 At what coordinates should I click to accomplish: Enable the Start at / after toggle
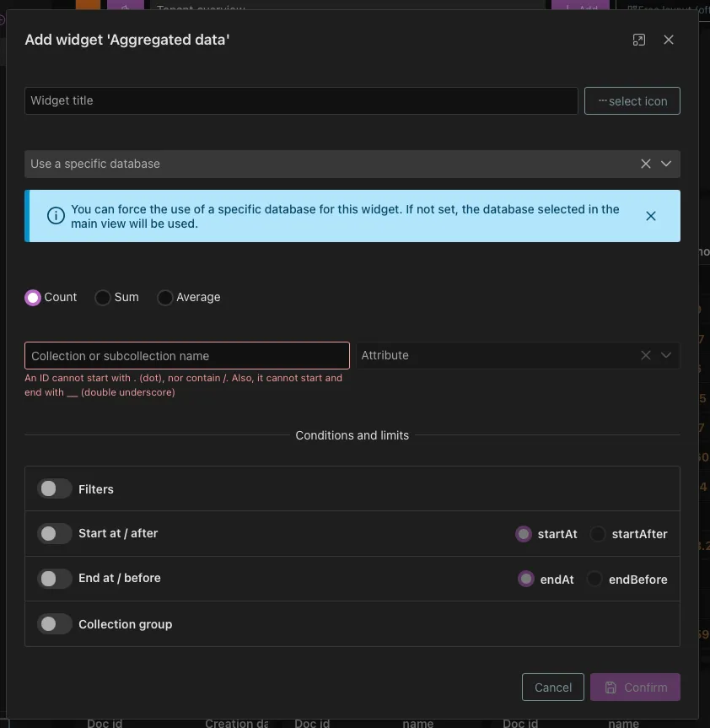pyautogui.click(x=54, y=533)
